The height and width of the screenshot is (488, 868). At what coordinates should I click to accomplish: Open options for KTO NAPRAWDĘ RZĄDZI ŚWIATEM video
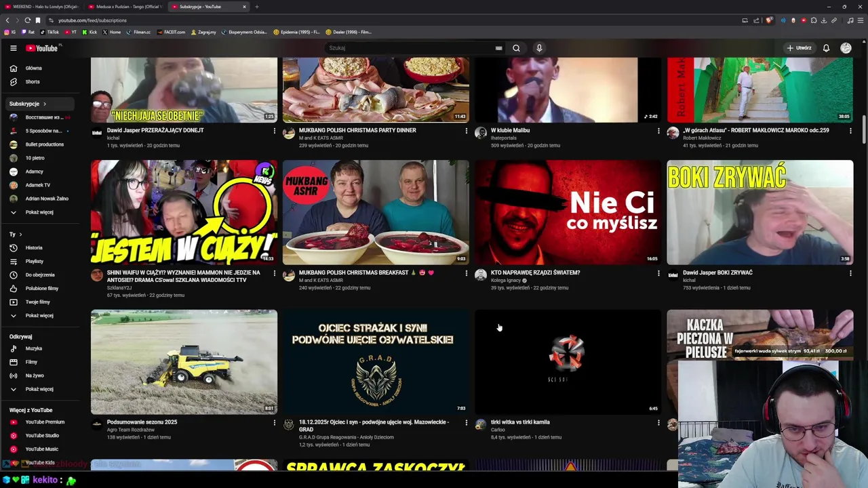click(658, 273)
